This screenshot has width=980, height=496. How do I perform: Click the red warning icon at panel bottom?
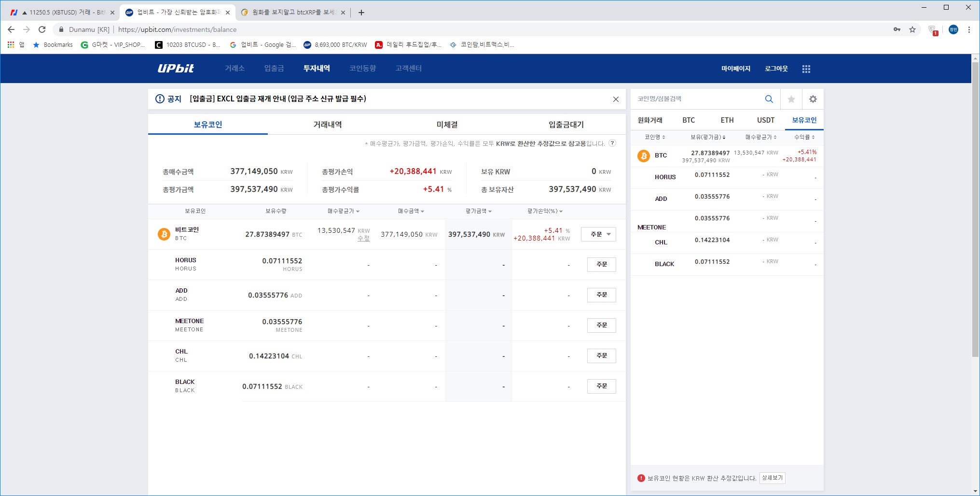click(x=641, y=478)
